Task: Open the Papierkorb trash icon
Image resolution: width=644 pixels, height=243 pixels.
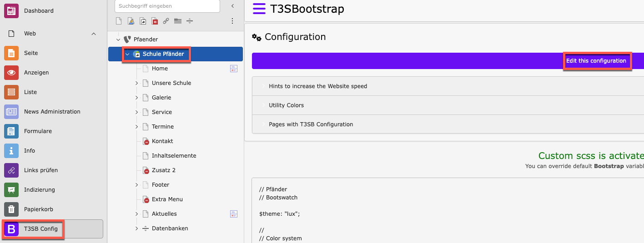Action: [11, 209]
